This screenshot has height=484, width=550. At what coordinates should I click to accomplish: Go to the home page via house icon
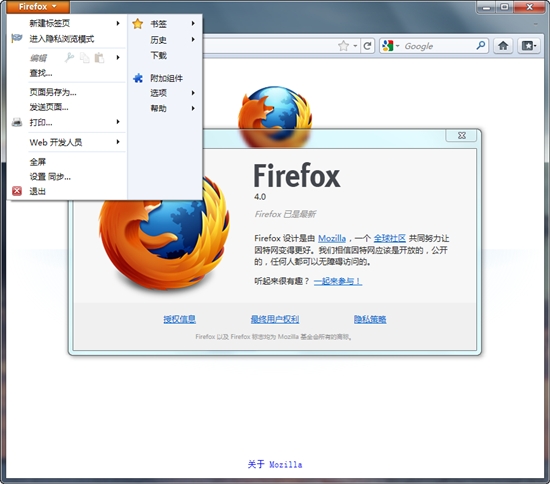(x=503, y=46)
